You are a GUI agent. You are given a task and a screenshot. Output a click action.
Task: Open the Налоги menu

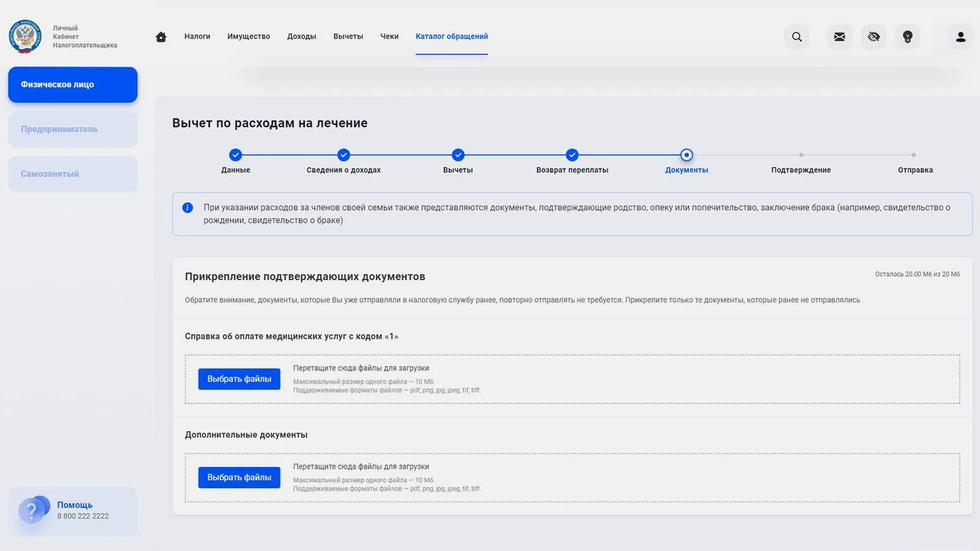(197, 36)
